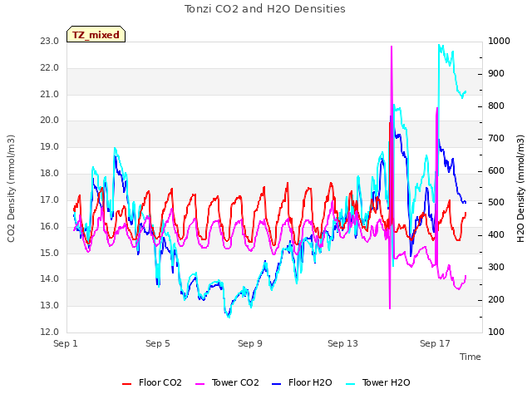The height and width of the screenshot is (399, 532).
Task: Click the 500 right axis value
Action: pos(496,203)
